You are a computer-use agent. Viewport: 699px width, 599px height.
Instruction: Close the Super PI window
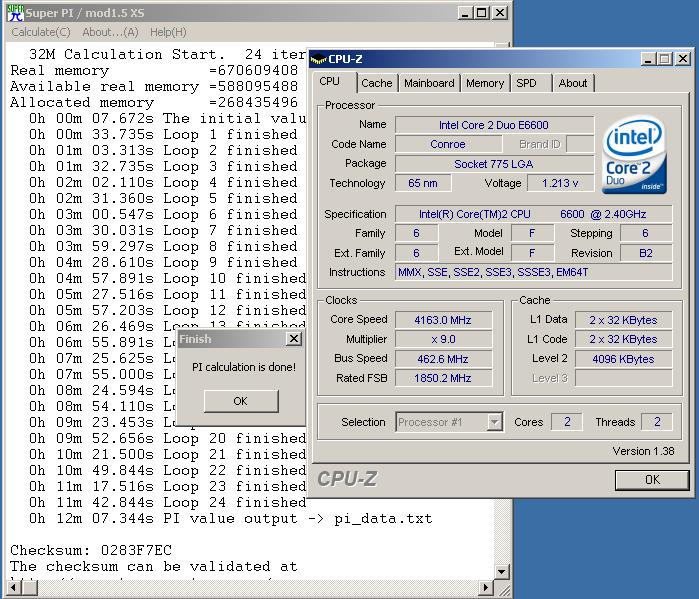500,13
